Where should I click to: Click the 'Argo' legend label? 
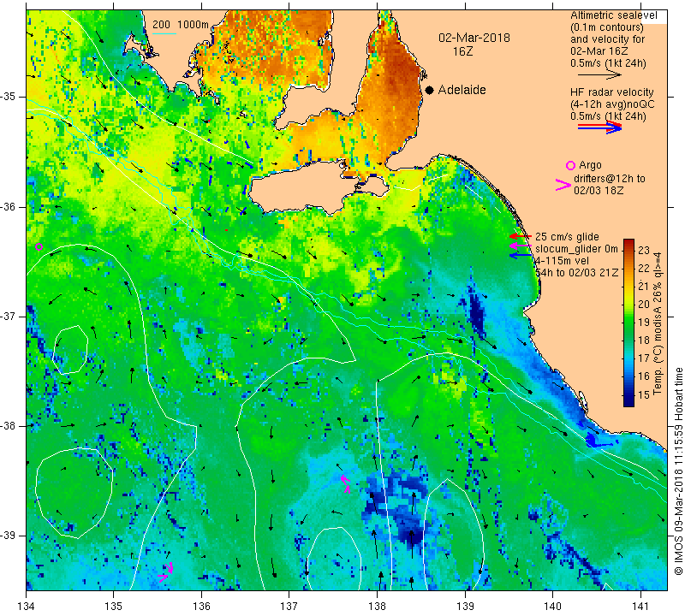tap(590, 165)
